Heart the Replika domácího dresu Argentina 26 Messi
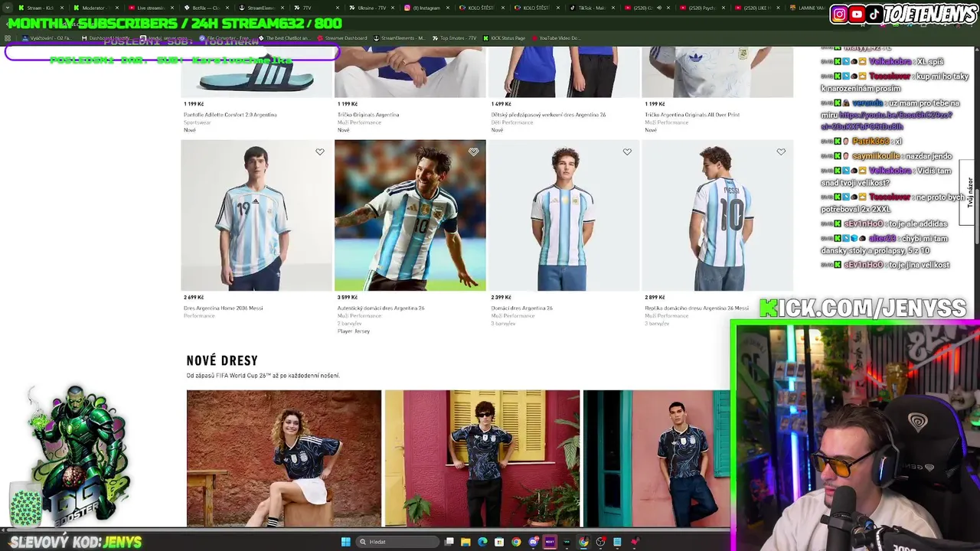The height and width of the screenshot is (551, 980). point(781,152)
